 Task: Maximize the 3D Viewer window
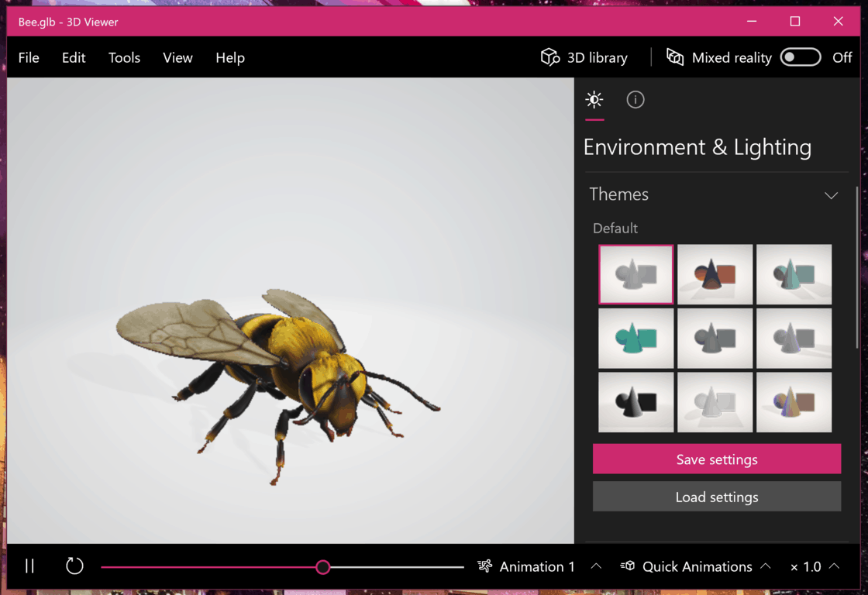pyautogui.click(x=795, y=21)
